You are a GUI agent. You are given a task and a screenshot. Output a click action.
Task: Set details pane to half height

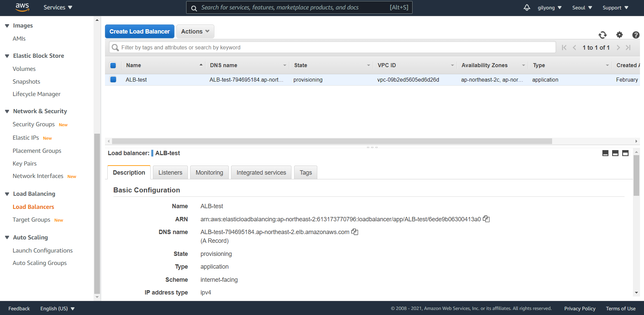click(x=615, y=153)
